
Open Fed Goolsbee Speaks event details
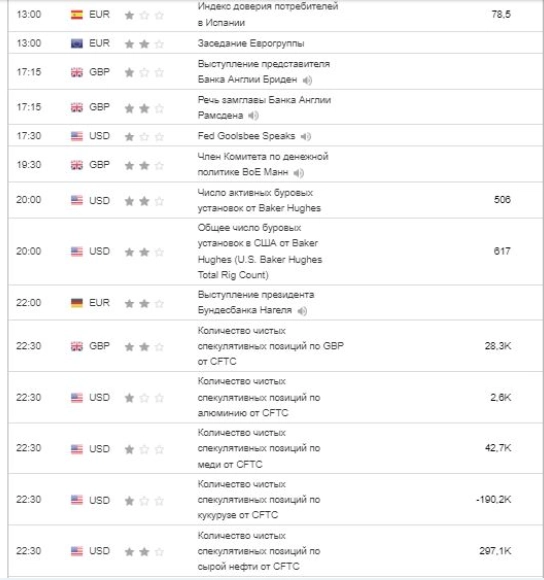tap(246, 136)
